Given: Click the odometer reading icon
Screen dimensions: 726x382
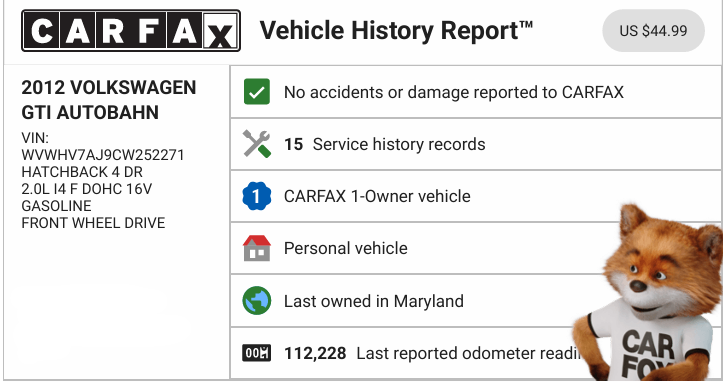Looking at the screenshot, I should (257, 353).
